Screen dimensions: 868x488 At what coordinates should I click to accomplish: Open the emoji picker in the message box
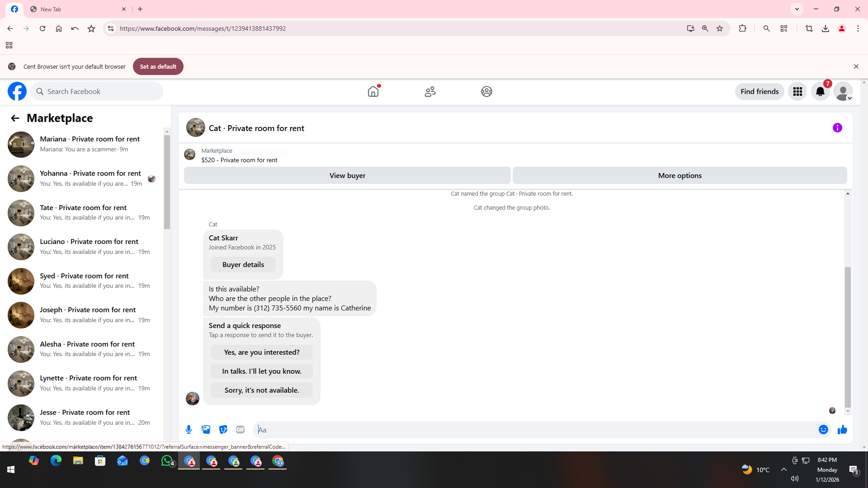tap(823, 430)
